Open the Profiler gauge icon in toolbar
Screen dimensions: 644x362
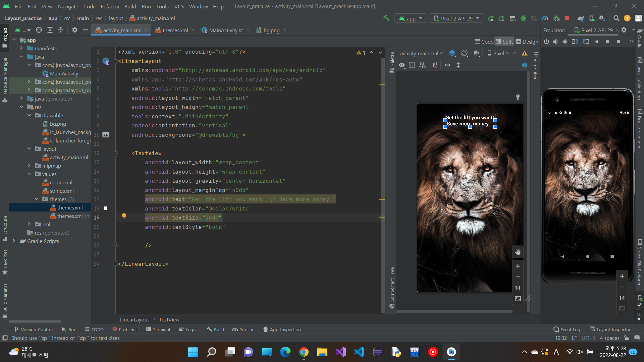point(545,18)
